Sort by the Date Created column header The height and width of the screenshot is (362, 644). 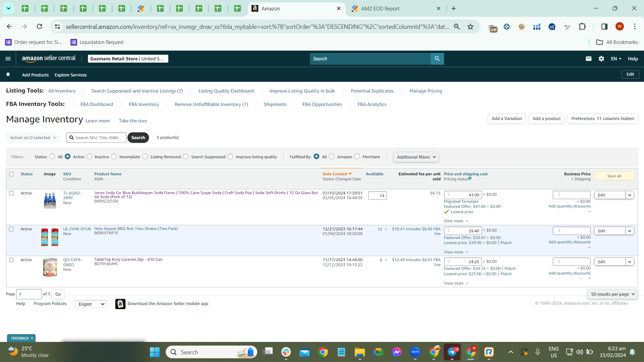[x=337, y=174]
